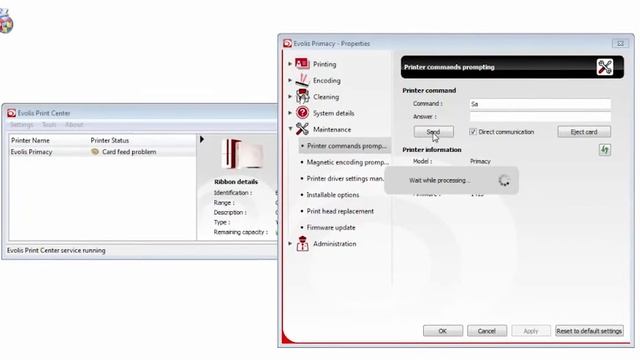Select Magnetic encoding prompting item
The image size is (640, 360).
pyautogui.click(x=347, y=162)
